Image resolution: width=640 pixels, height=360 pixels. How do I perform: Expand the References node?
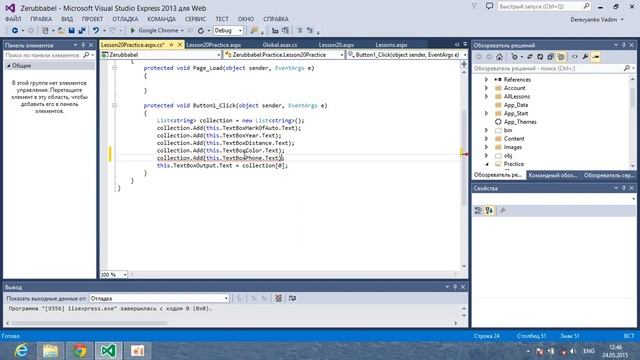(486, 80)
